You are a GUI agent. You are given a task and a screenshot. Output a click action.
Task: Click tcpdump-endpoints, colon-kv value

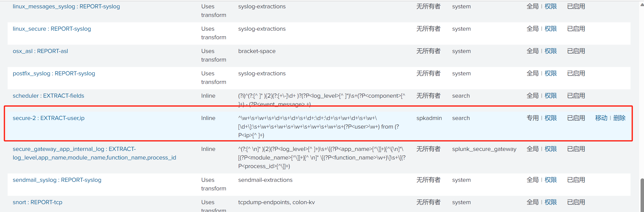[276, 202]
